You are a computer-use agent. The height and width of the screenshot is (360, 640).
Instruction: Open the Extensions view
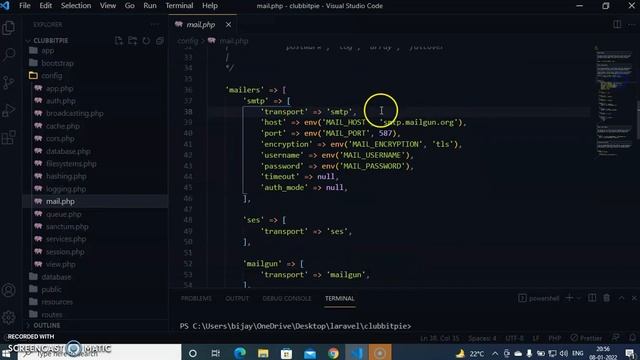[x=9, y=138]
